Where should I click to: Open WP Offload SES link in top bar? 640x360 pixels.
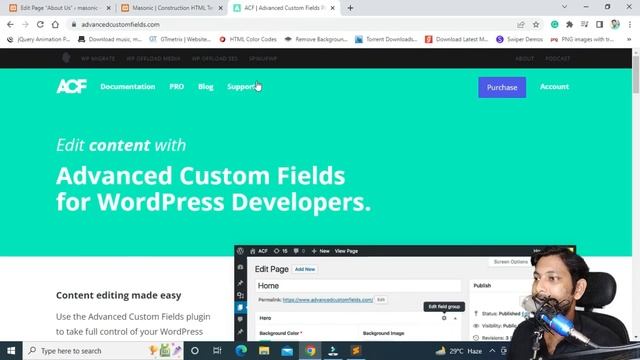[215, 59]
